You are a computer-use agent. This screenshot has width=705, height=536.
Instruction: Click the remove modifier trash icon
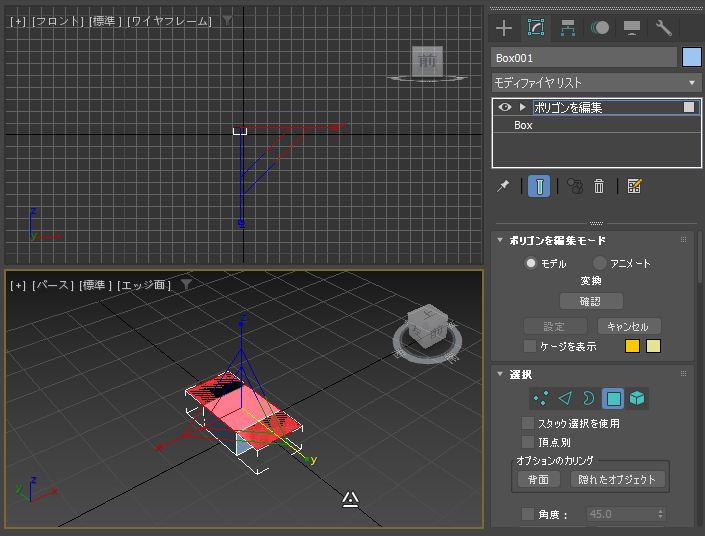point(599,186)
